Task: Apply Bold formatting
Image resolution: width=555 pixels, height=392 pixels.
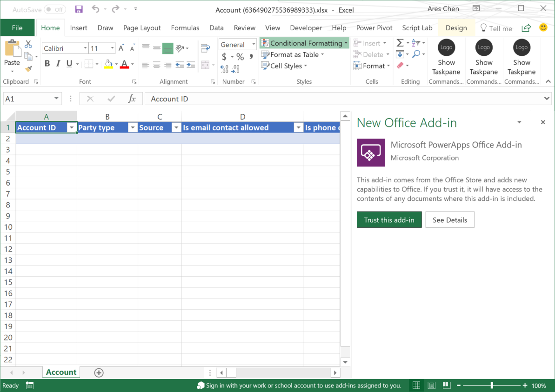Action: (47, 64)
